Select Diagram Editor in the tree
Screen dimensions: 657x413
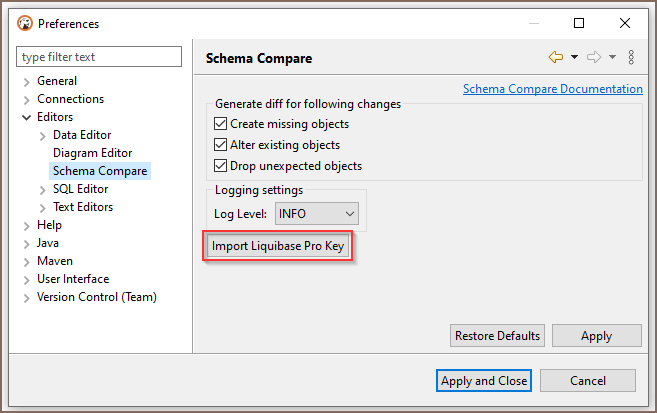click(92, 153)
